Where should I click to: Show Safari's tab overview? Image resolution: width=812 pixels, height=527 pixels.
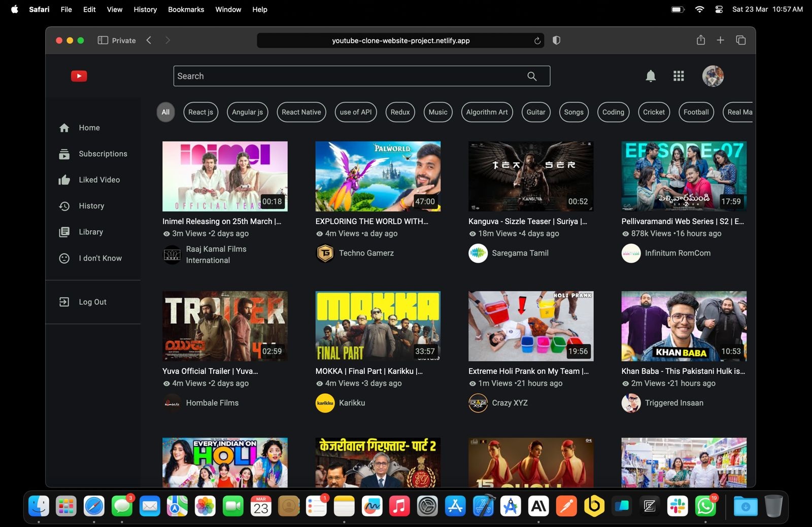[x=740, y=40]
